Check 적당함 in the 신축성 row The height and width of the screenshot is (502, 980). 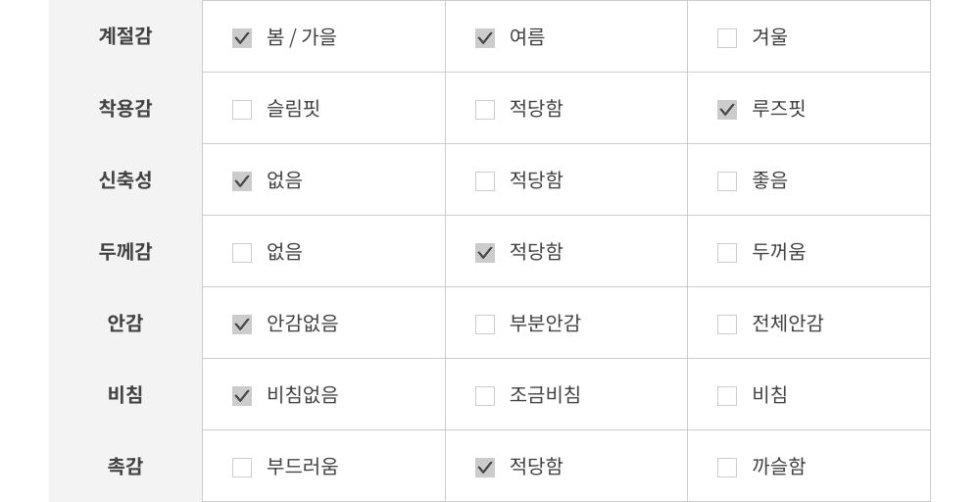[x=485, y=181]
